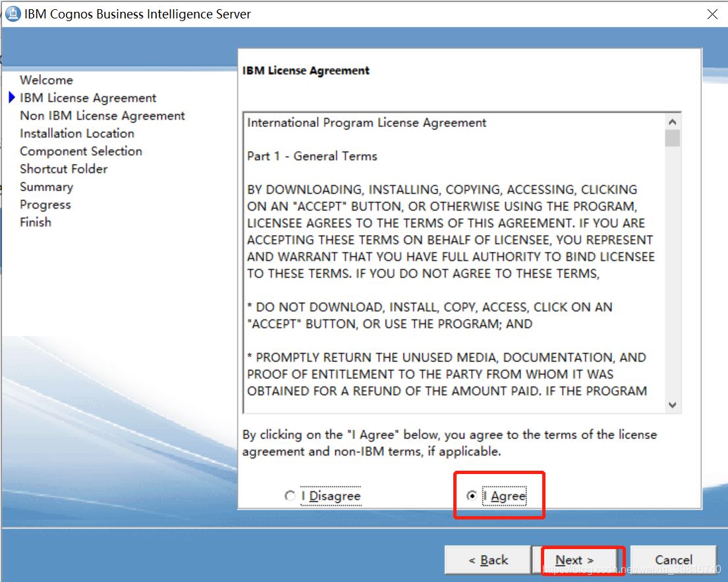
Task: Cancel the installation wizard
Action: pyautogui.click(x=673, y=560)
